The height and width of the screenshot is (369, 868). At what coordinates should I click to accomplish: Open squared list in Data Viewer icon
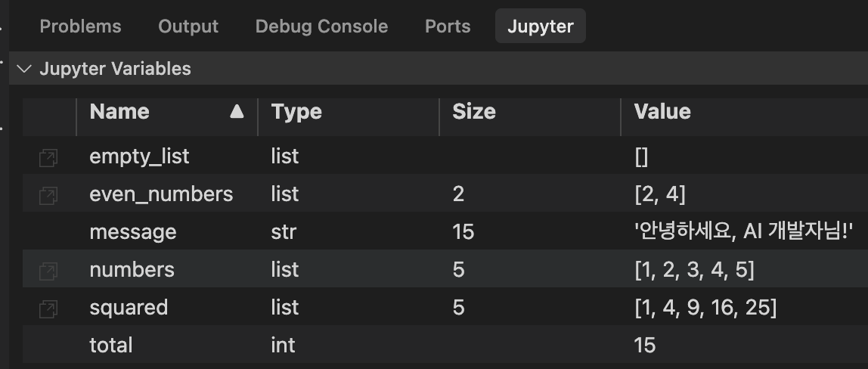pyautogui.click(x=48, y=309)
